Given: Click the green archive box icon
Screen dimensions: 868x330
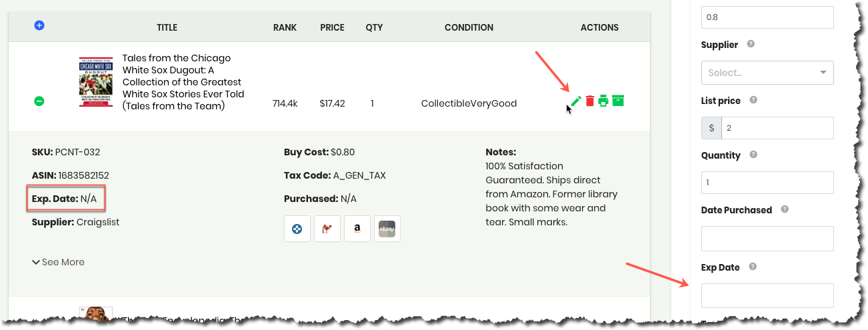Looking at the screenshot, I should tap(618, 101).
